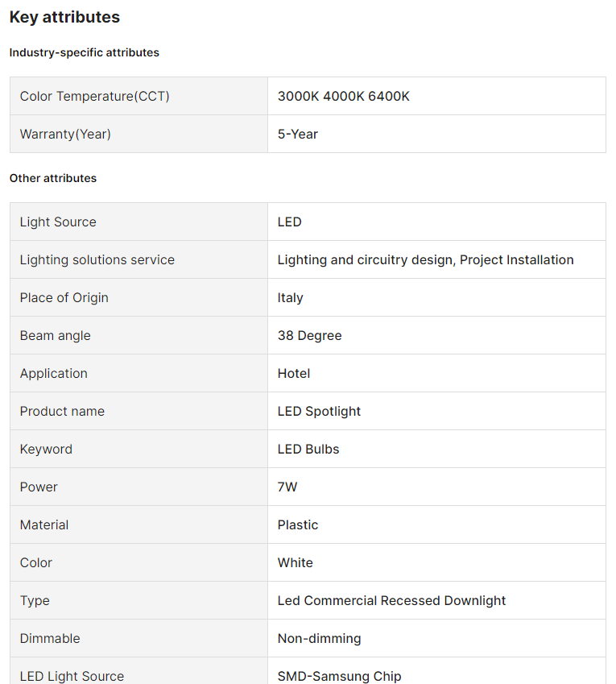Click the Other attributes subheading

(53, 178)
